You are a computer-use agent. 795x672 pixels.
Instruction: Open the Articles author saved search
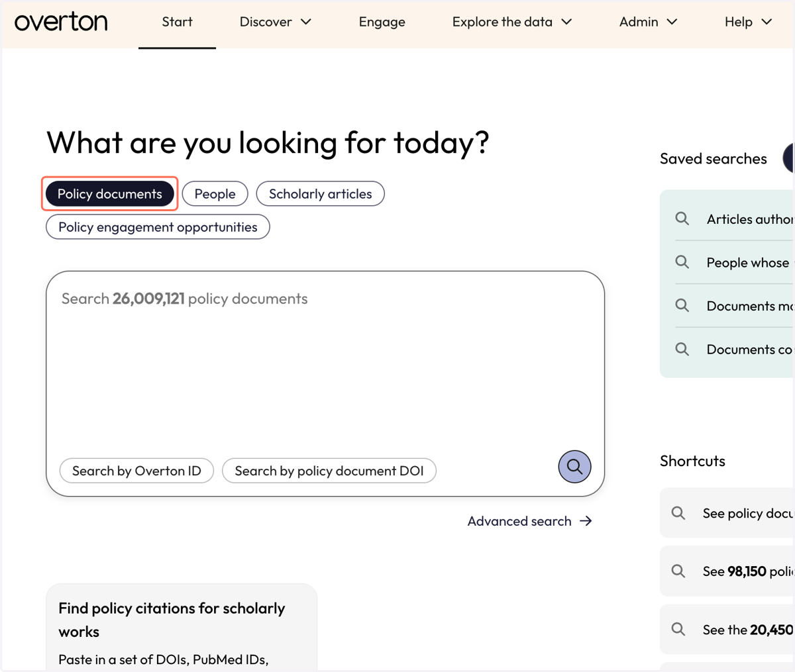(733, 218)
